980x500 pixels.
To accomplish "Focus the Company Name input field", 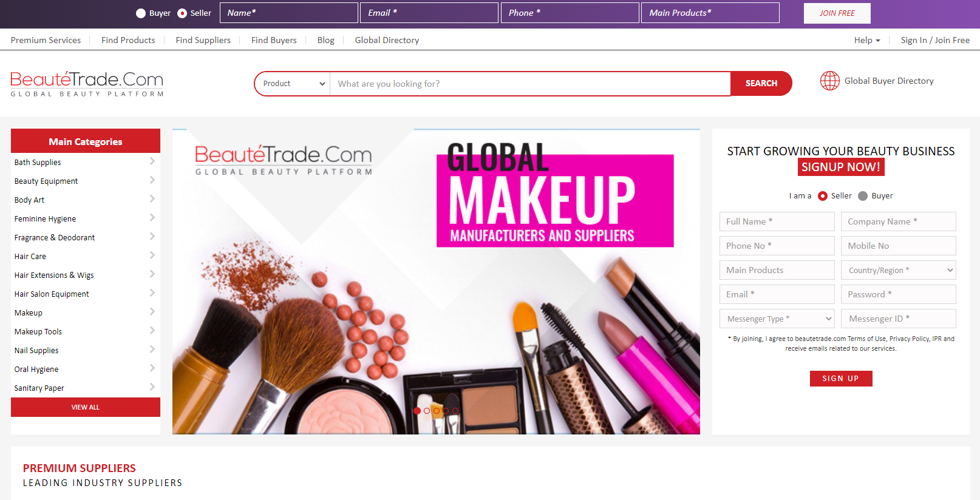I will [x=898, y=221].
